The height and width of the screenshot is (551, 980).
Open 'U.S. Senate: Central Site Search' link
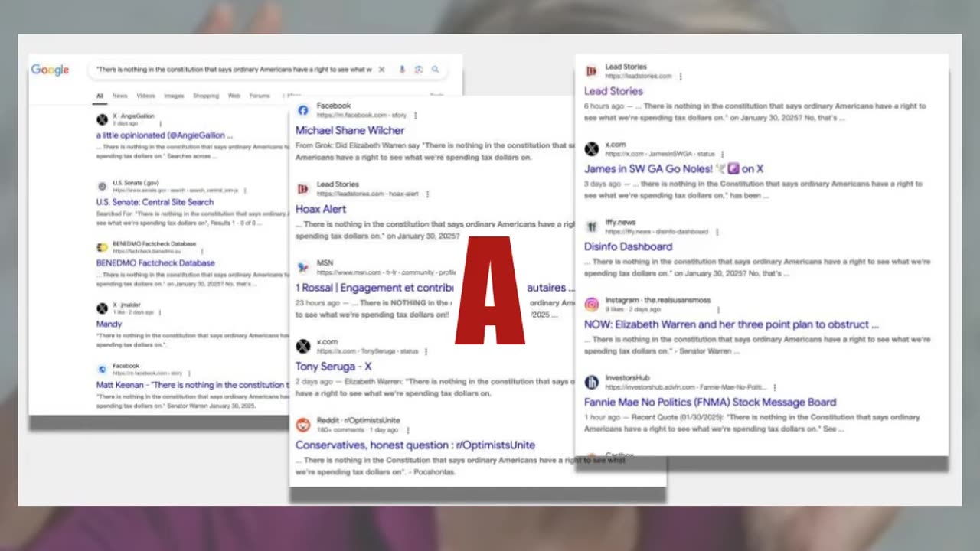(155, 202)
